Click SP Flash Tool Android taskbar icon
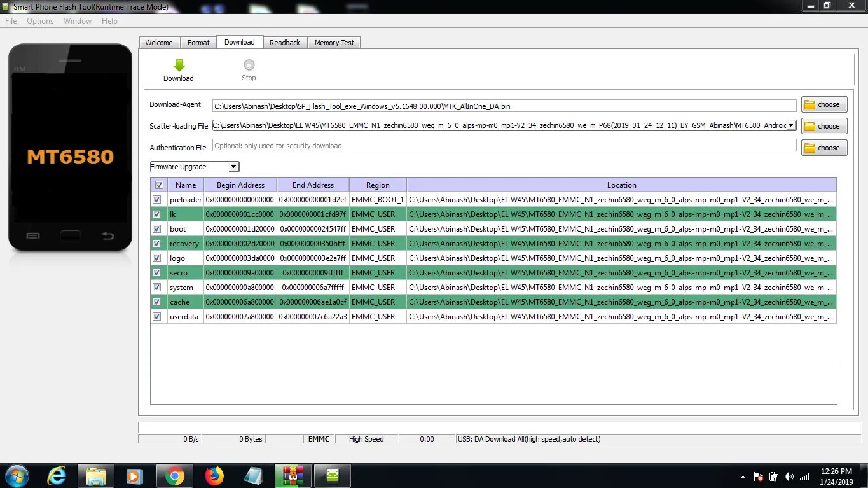Image resolution: width=868 pixels, height=488 pixels. coord(333,476)
